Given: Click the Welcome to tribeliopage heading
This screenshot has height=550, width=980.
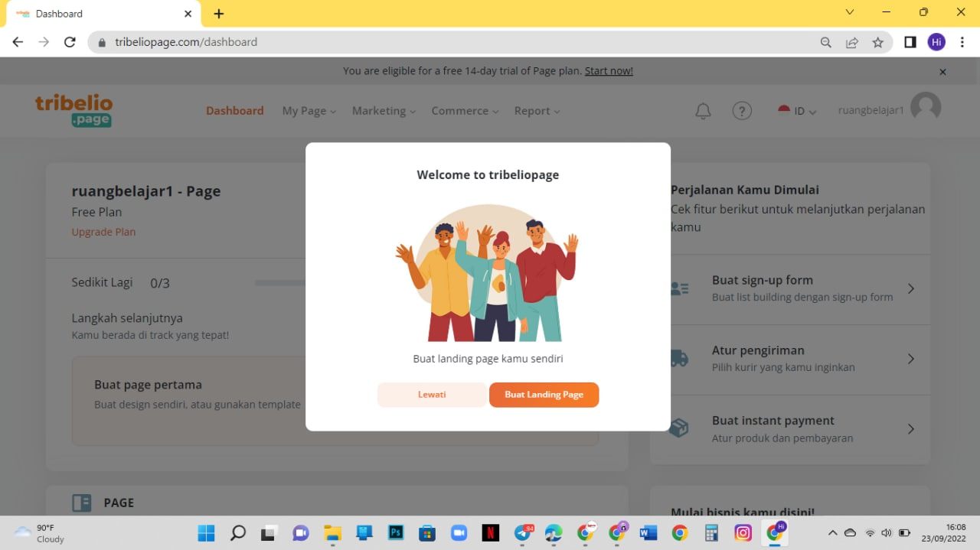Looking at the screenshot, I should pos(488,174).
